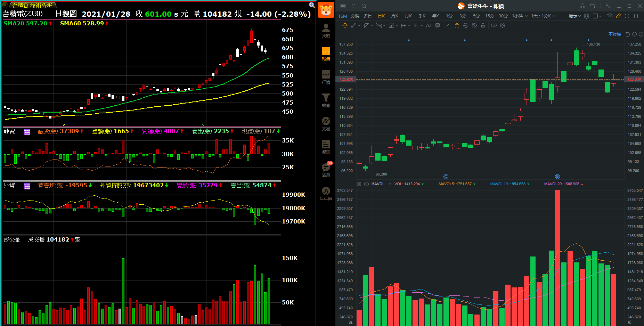The height and width of the screenshot is (326, 644).
Task: Toggle the continuous drawing mode switch
Action: tap(494, 25)
